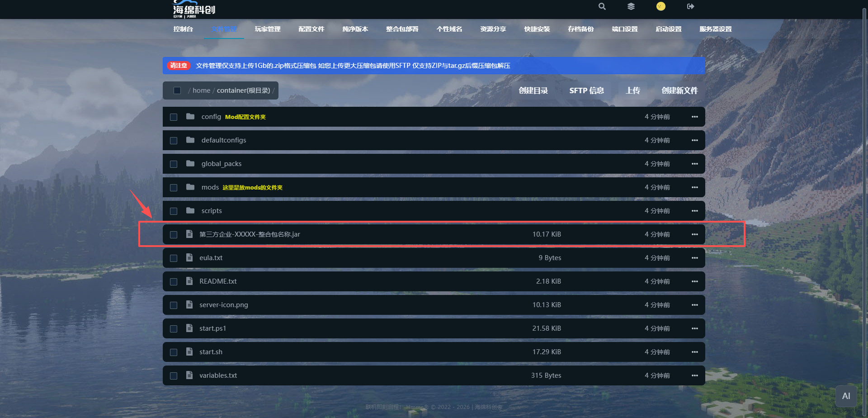This screenshot has width=868, height=418.
Task: Click the stacked layers icon in header
Action: point(631,6)
